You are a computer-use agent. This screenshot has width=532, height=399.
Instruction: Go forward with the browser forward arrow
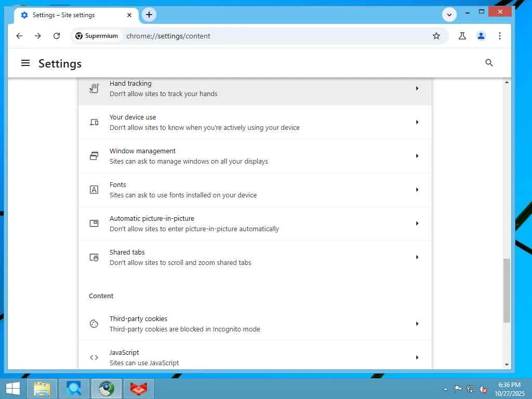point(38,36)
